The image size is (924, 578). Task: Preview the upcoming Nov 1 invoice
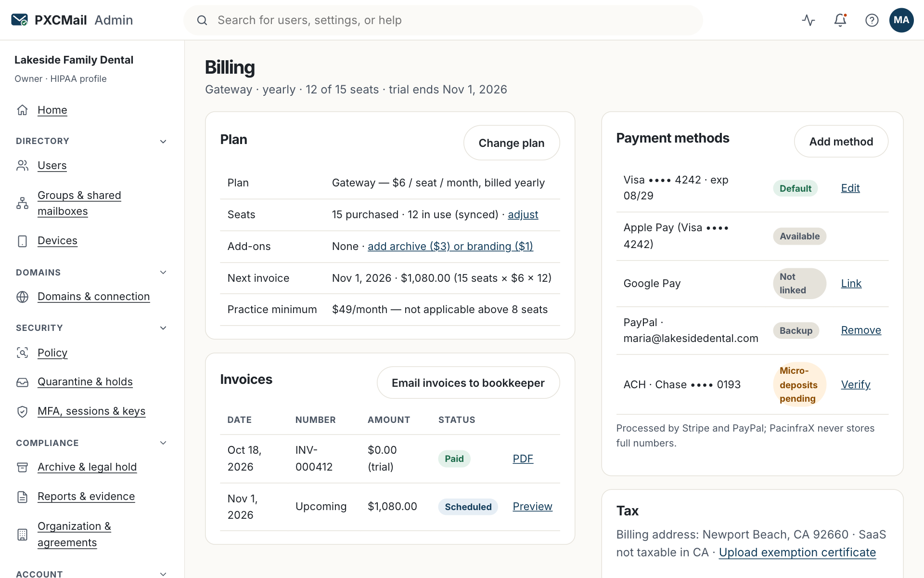point(532,507)
